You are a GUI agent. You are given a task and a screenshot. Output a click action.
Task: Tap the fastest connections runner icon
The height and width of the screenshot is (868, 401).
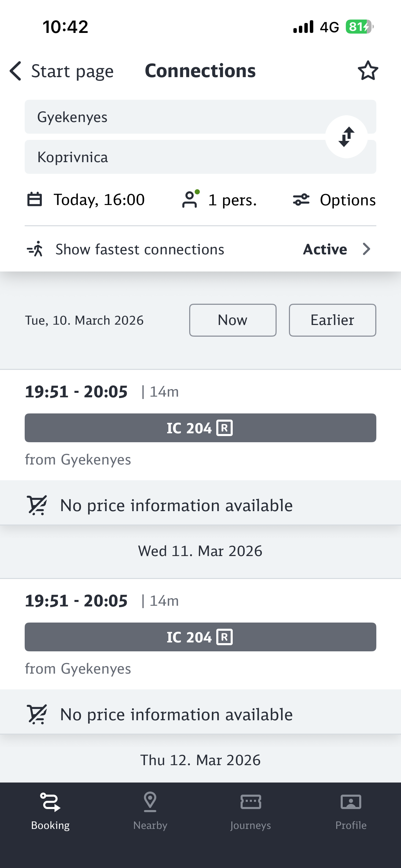pyautogui.click(x=35, y=249)
